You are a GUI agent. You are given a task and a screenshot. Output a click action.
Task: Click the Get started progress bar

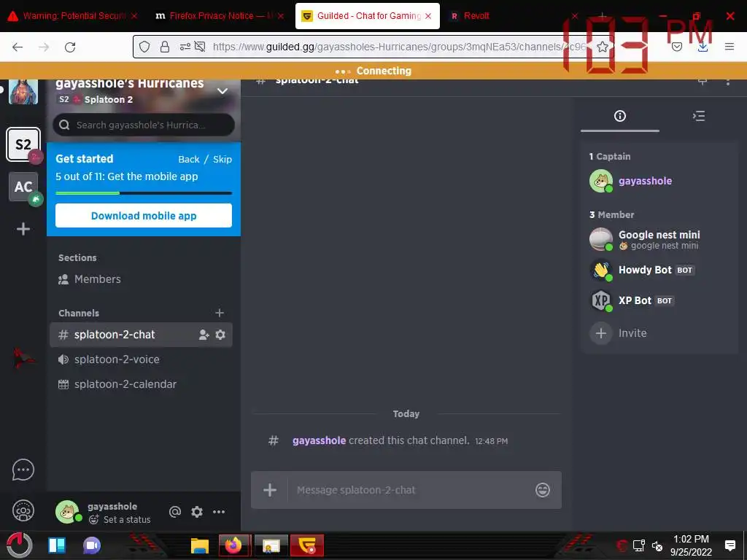144,192
